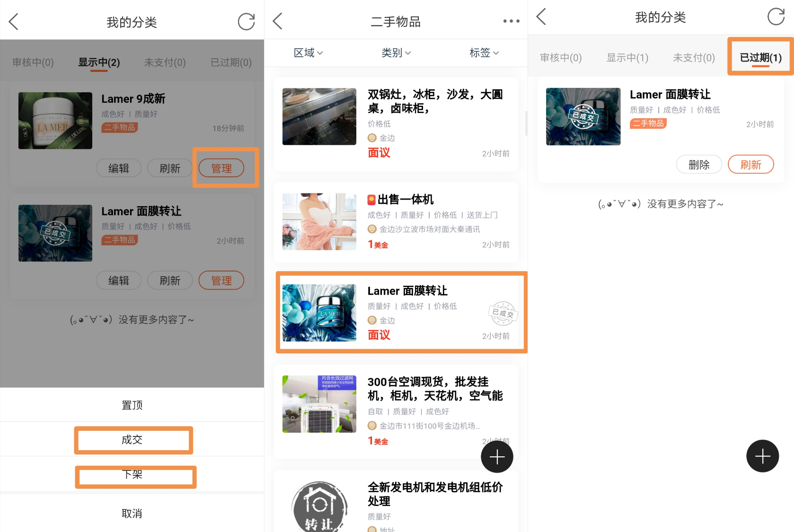Tap the red badge on 出售一体机
The image size is (794, 532).
pyautogui.click(x=372, y=200)
